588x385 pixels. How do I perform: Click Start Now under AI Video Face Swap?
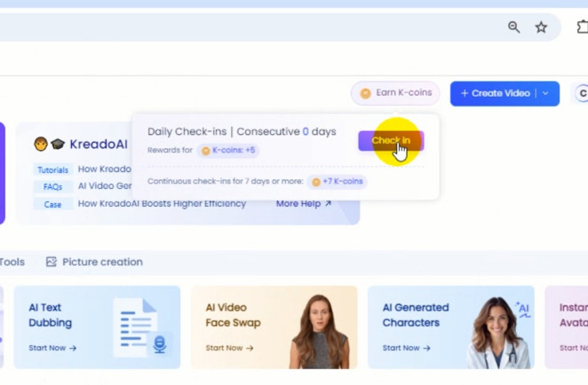click(229, 348)
